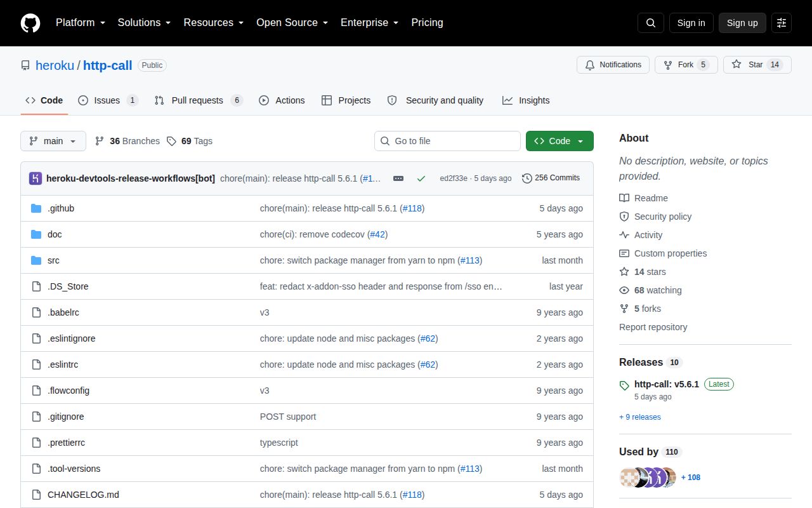Go to the GitHub homepage logo
The image size is (812, 508).
tap(30, 23)
